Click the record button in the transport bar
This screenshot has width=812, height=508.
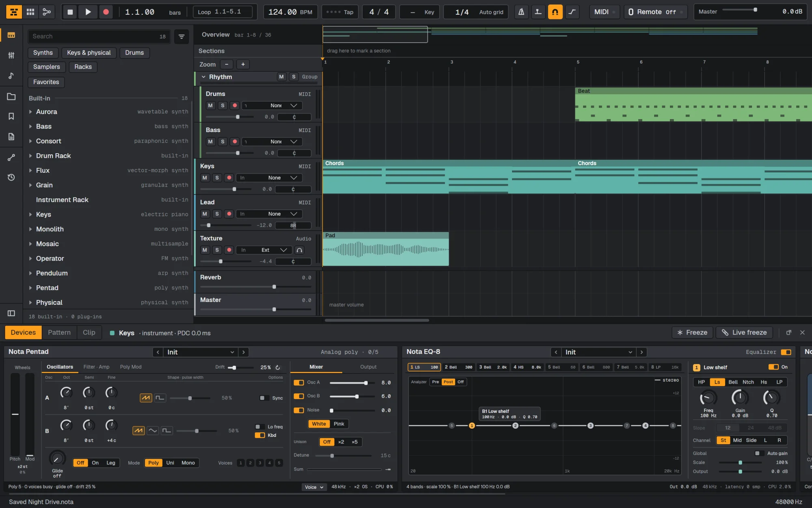pyautogui.click(x=106, y=12)
